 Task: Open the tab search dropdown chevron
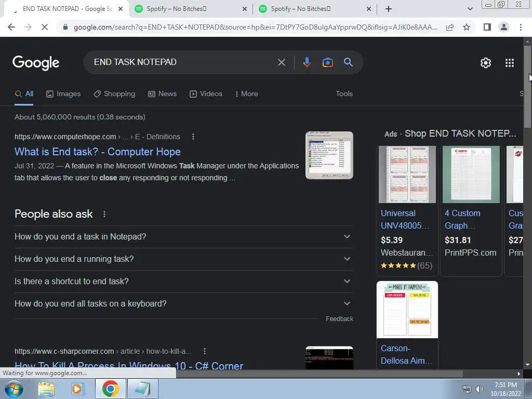[x=470, y=9]
